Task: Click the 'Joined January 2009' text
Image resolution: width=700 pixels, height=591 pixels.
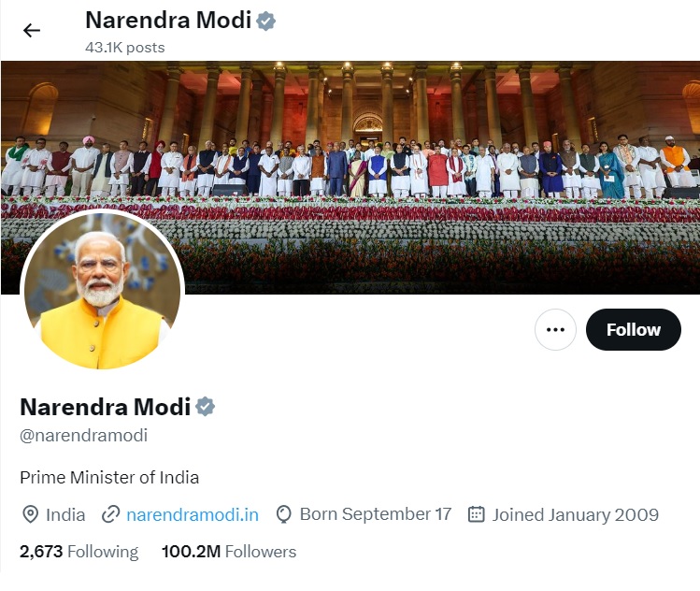Action: [575, 514]
